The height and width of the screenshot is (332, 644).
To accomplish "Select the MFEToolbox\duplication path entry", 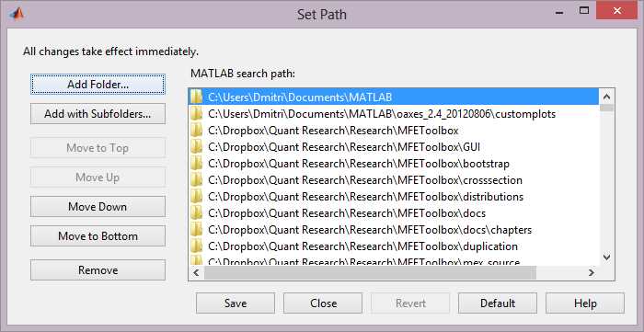I will [x=394, y=246].
